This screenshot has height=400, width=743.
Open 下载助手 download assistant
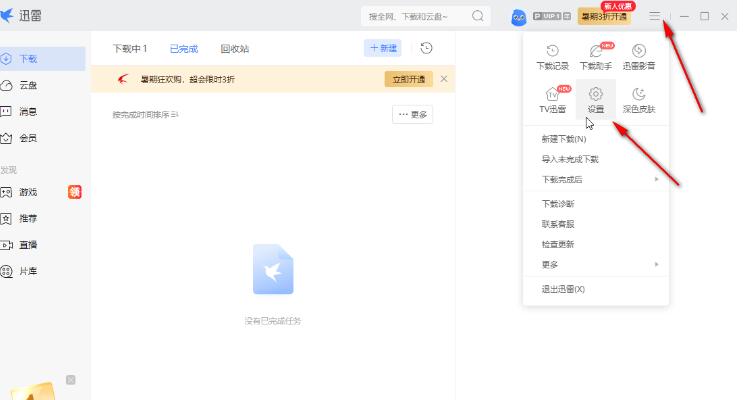(596, 57)
